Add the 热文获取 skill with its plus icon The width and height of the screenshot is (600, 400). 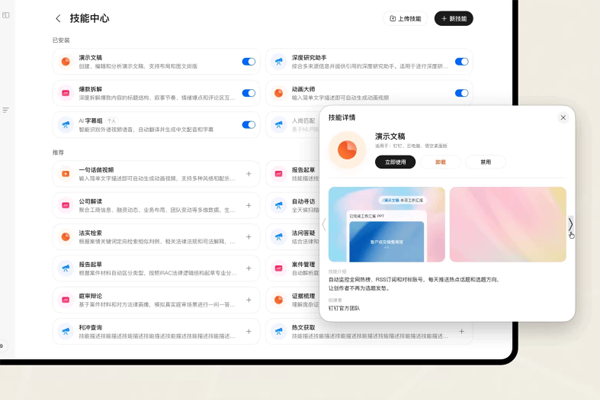(461, 331)
